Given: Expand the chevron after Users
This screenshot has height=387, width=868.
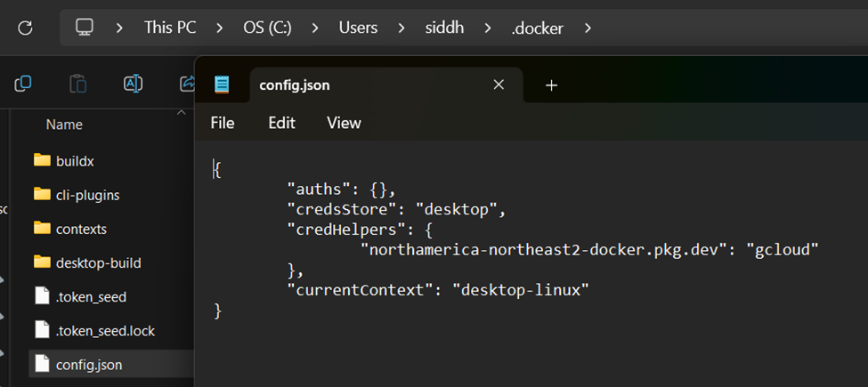Looking at the screenshot, I should click(402, 28).
